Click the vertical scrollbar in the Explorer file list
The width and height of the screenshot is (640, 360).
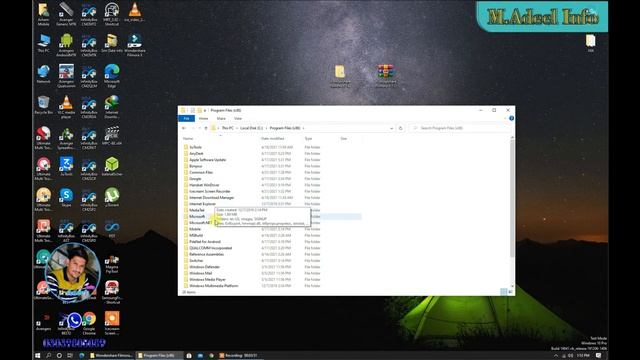(512, 198)
